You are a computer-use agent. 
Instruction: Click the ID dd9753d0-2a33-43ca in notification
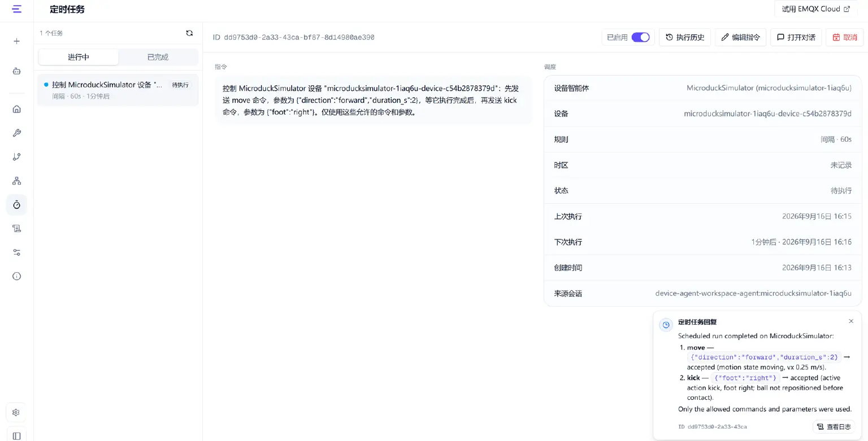(712, 427)
